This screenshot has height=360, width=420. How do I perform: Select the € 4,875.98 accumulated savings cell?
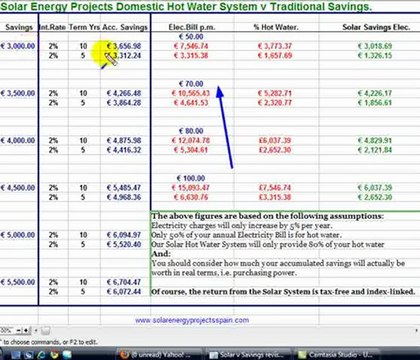pos(124,140)
